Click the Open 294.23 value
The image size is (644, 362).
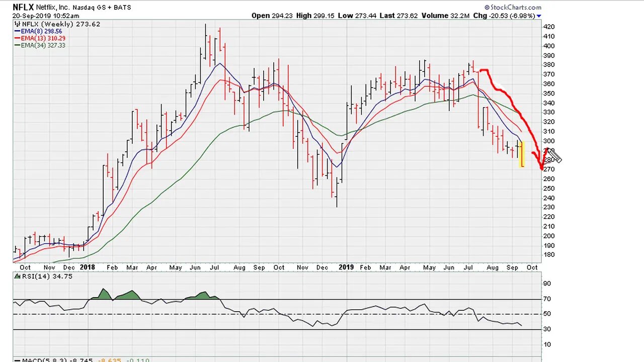coord(272,16)
